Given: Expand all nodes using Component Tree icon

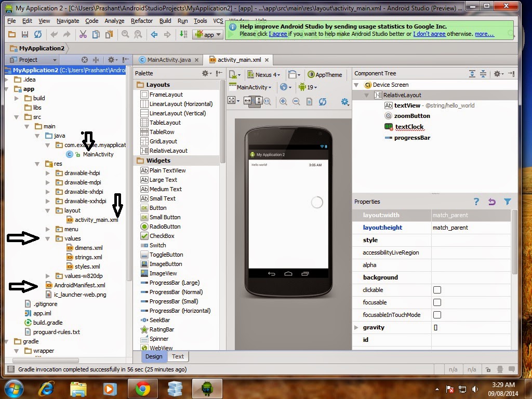Looking at the screenshot, I should (473, 74).
